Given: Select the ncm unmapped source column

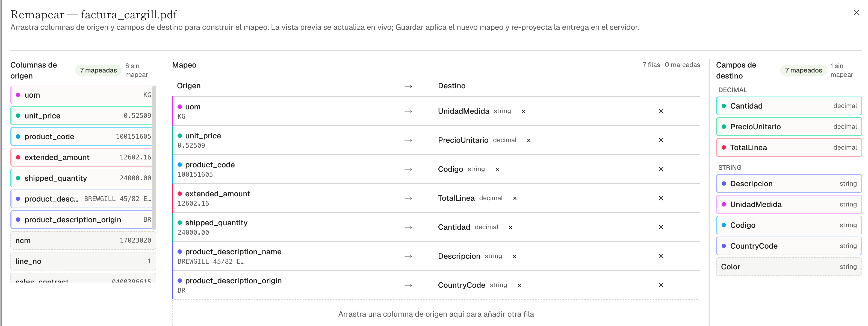Looking at the screenshot, I should coord(83,240).
